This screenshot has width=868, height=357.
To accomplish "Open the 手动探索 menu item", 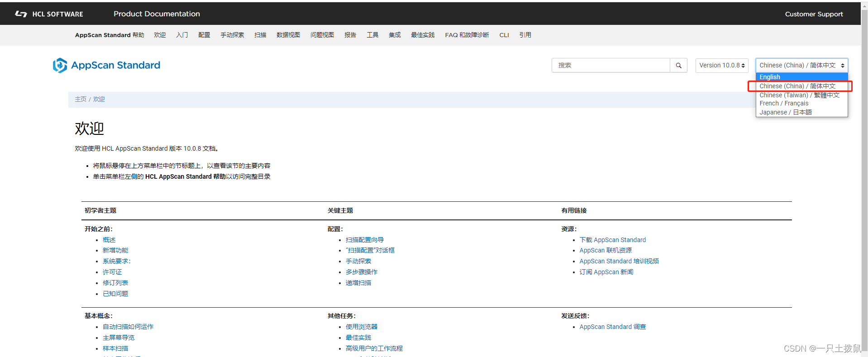I will (x=232, y=35).
